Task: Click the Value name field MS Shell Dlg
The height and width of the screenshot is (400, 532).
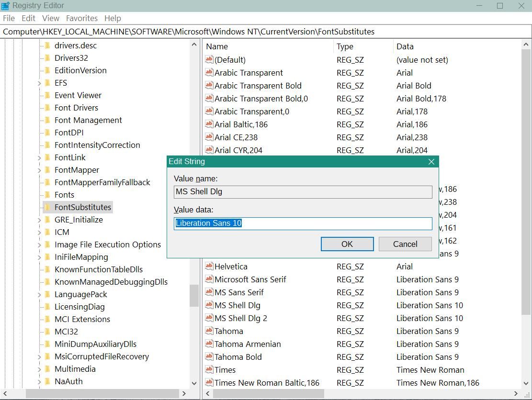Action: 303,192
